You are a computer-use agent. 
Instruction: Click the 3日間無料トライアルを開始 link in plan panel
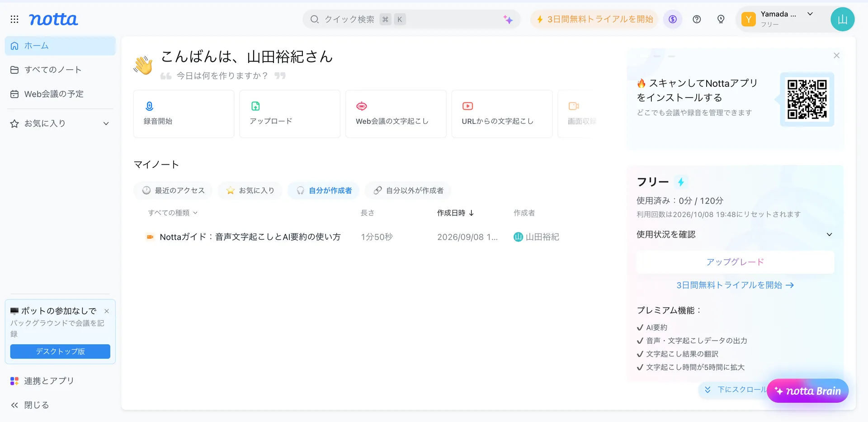tap(735, 285)
